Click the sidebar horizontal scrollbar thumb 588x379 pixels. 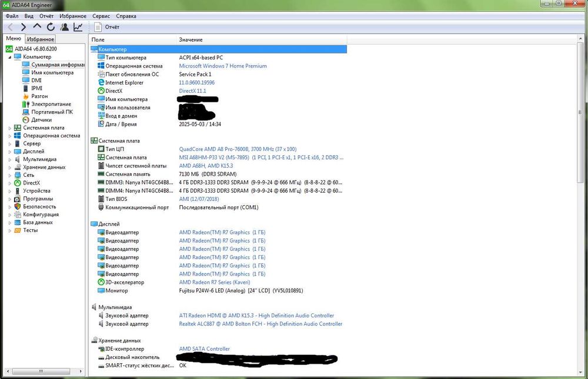point(41,371)
